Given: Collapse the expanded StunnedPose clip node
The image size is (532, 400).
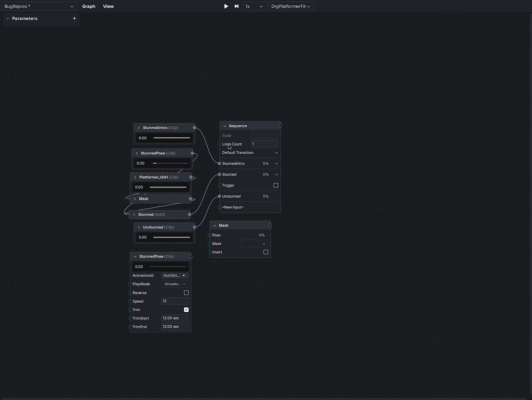Looking at the screenshot, I should pyautogui.click(x=135, y=257).
